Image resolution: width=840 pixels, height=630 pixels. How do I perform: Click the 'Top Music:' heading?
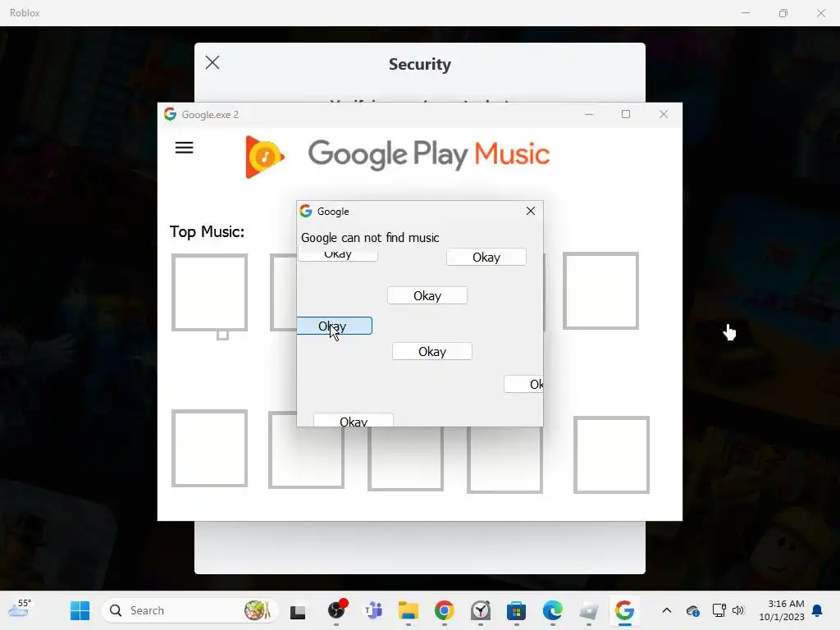(x=207, y=231)
